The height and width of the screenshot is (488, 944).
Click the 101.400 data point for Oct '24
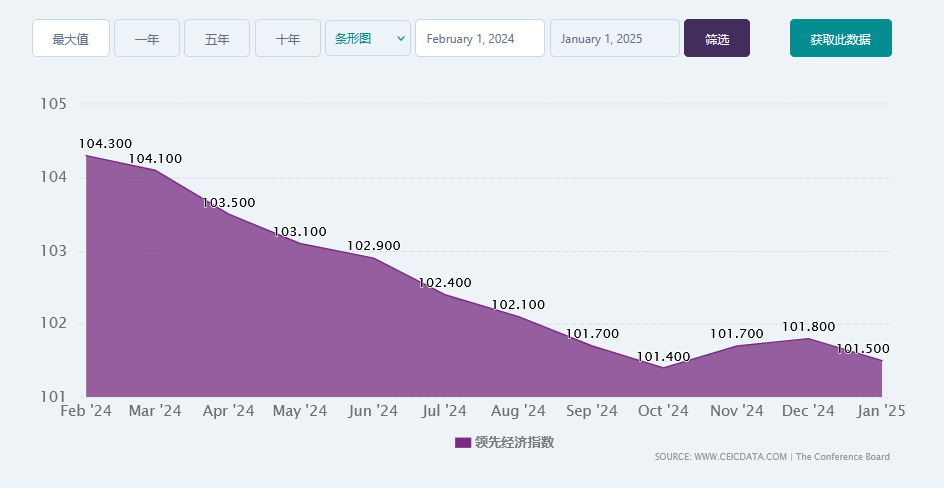coord(663,367)
